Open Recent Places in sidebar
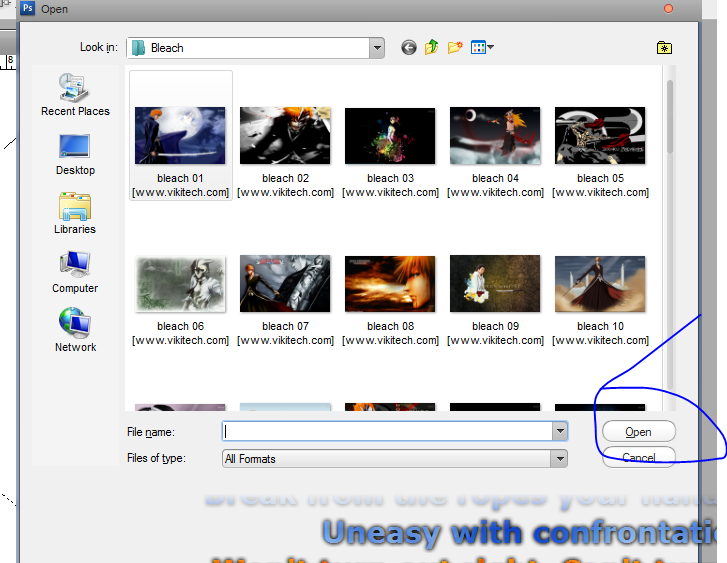 [x=75, y=95]
